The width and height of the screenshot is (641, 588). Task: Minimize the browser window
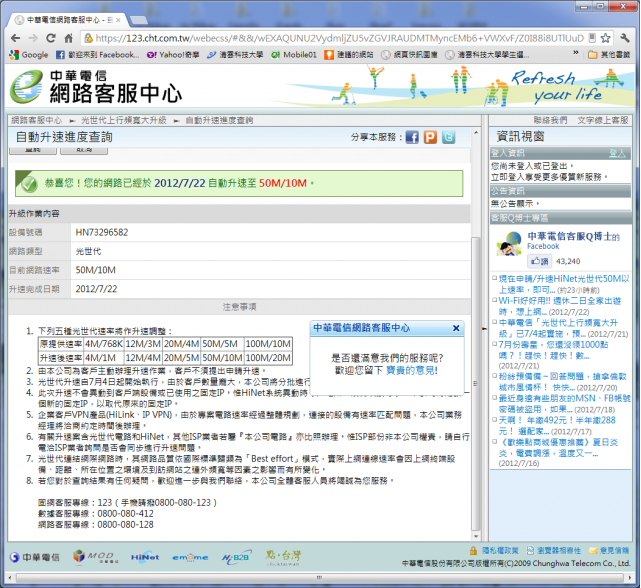tap(584, 6)
